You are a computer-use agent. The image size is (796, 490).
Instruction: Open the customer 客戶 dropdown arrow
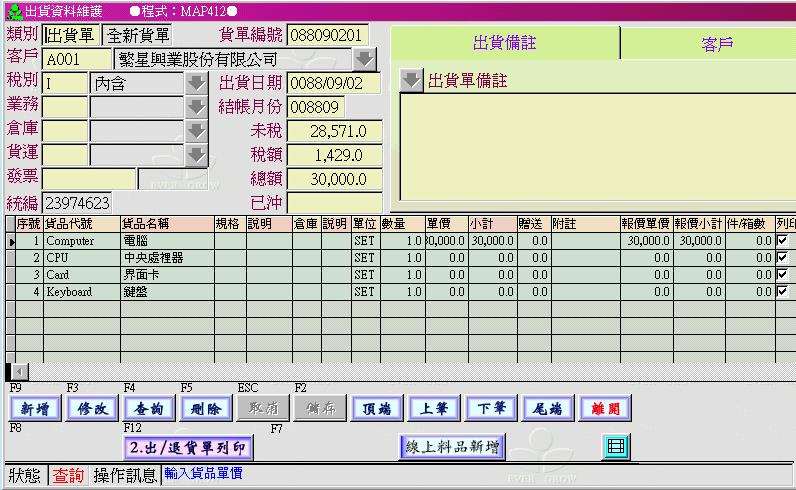tap(366, 59)
